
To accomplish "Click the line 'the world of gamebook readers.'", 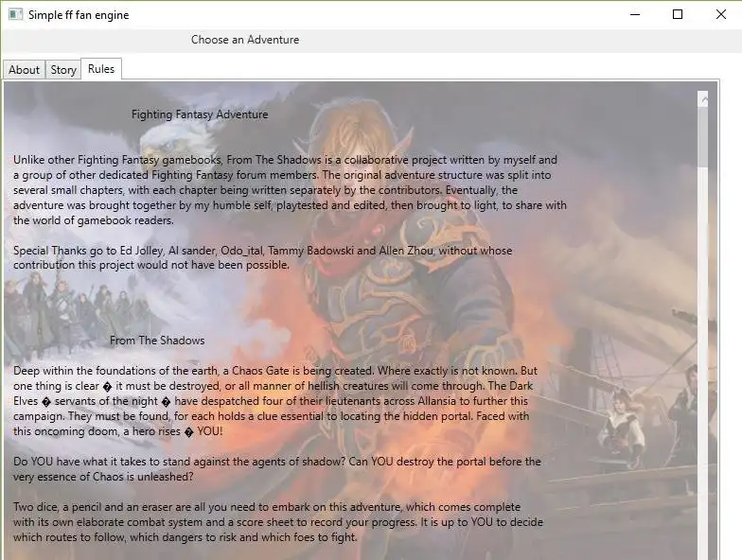I will point(94,220).
